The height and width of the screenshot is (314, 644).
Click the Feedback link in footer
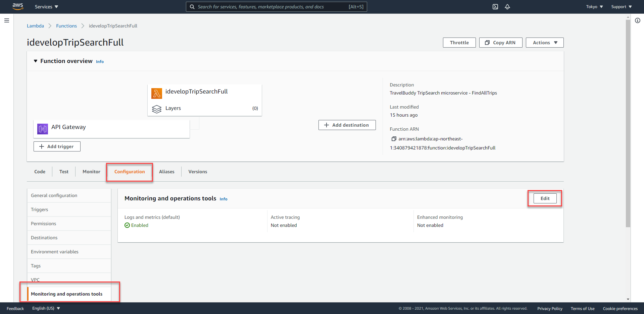click(15, 308)
